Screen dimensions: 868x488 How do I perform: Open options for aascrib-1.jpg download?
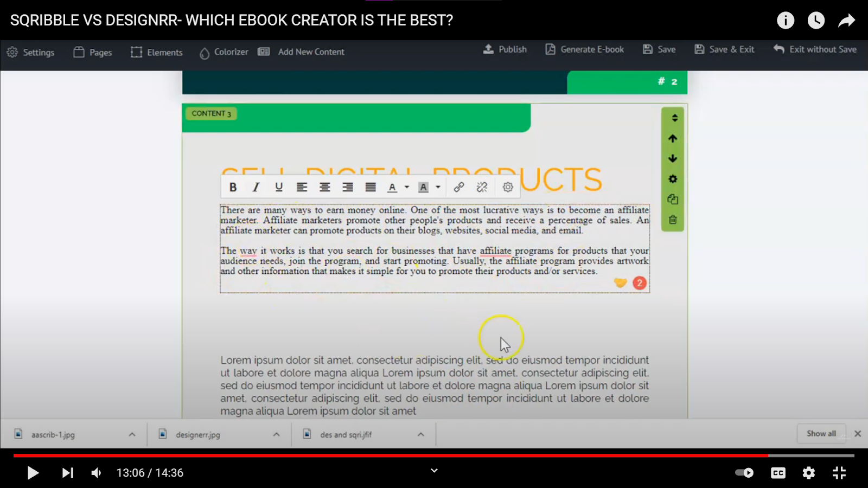(132, 434)
